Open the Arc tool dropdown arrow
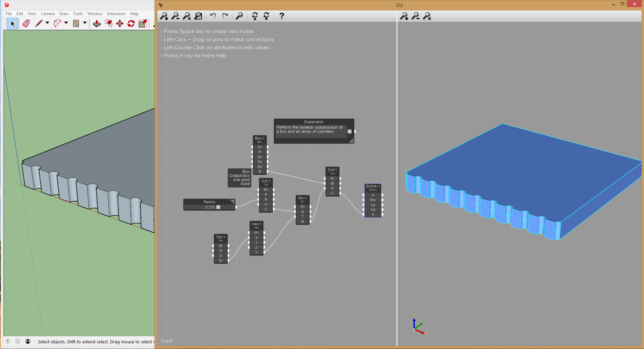Viewport: 644px width, 349px height. 66,23
